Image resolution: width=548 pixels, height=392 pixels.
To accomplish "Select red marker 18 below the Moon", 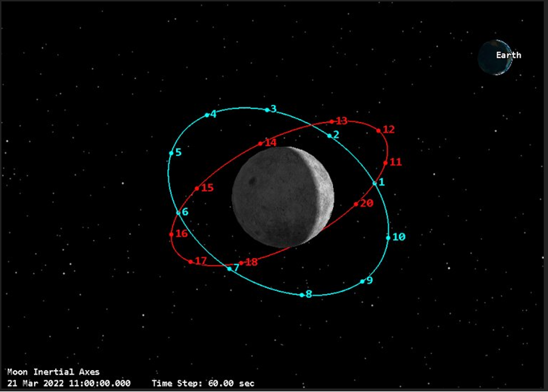I will click(x=241, y=263).
